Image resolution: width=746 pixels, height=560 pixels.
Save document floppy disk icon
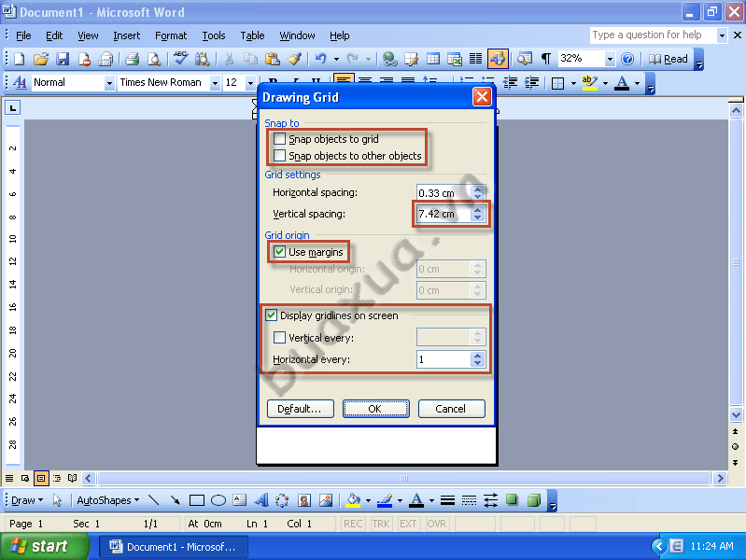63,59
